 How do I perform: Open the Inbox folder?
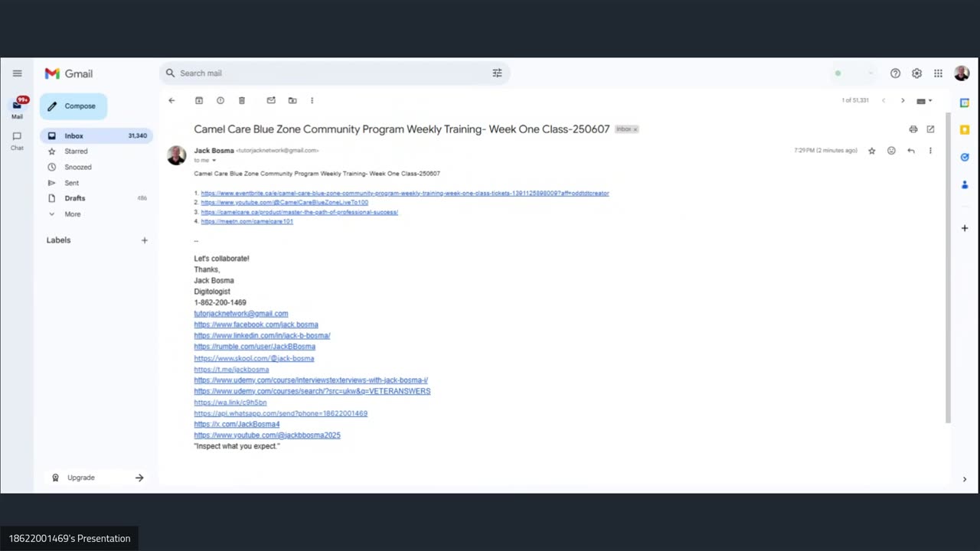(x=96, y=135)
